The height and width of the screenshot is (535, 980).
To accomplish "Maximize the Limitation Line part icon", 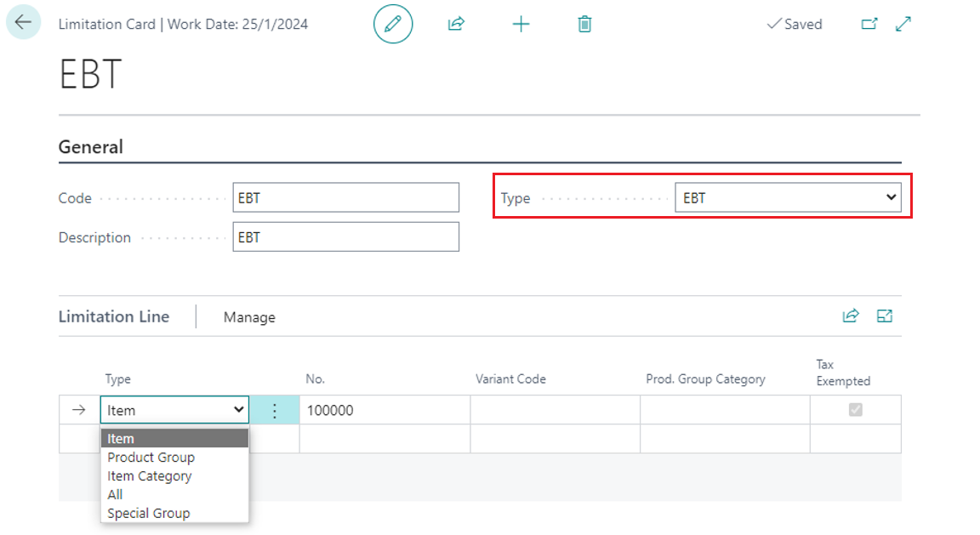I will (885, 316).
